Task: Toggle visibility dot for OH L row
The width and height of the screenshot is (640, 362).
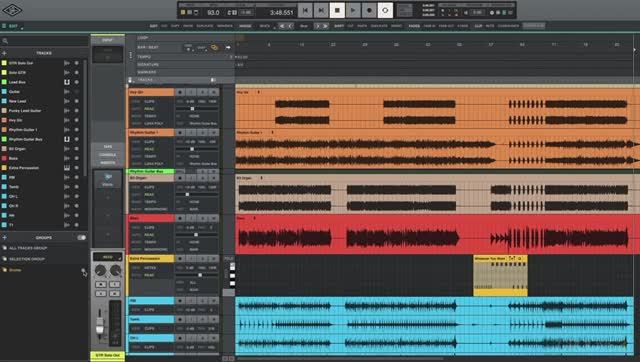Action: point(76,196)
